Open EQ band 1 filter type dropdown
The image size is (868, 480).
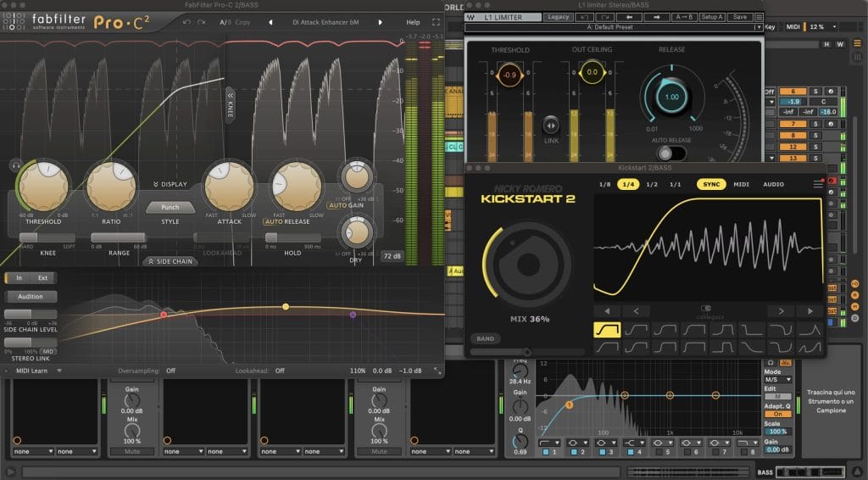(549, 443)
